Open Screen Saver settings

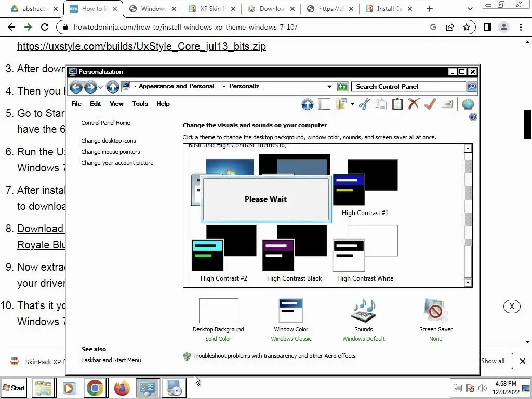pos(436,320)
